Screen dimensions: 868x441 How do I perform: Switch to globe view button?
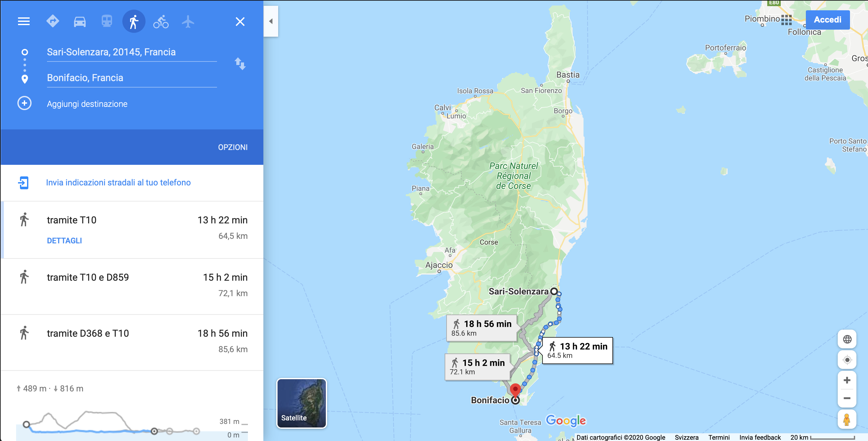coord(847,339)
